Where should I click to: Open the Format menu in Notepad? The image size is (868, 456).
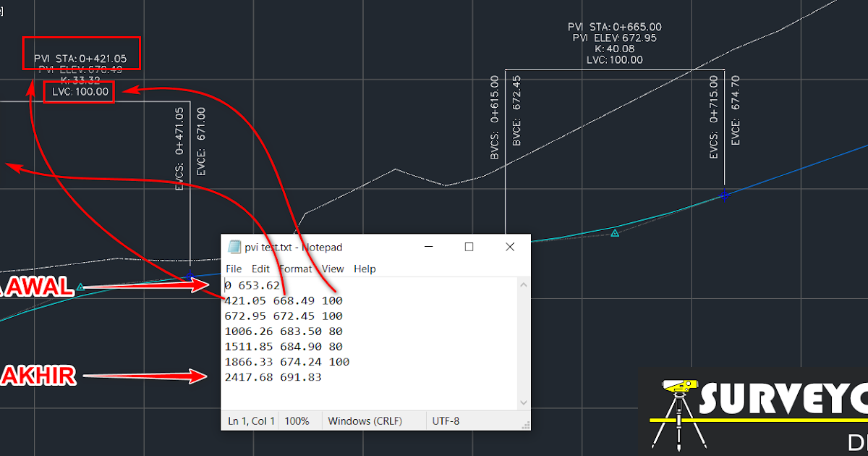point(296,269)
